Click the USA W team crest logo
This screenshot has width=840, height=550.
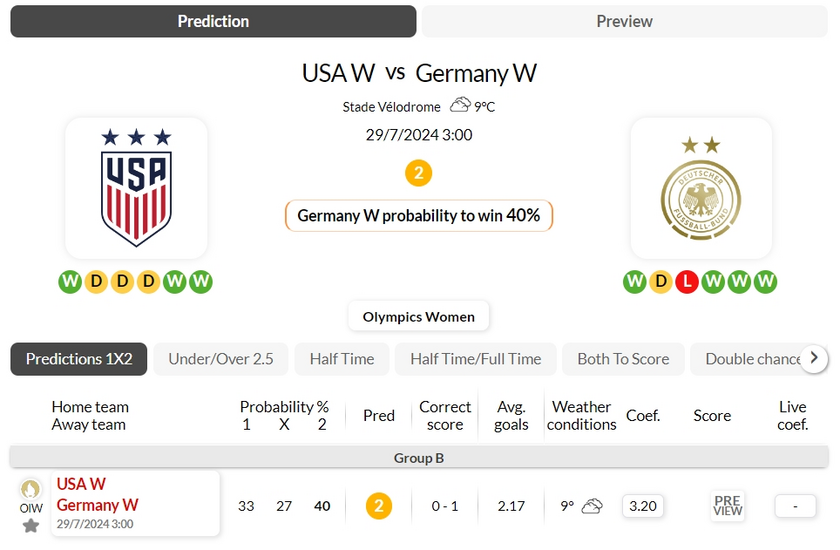coord(136,188)
